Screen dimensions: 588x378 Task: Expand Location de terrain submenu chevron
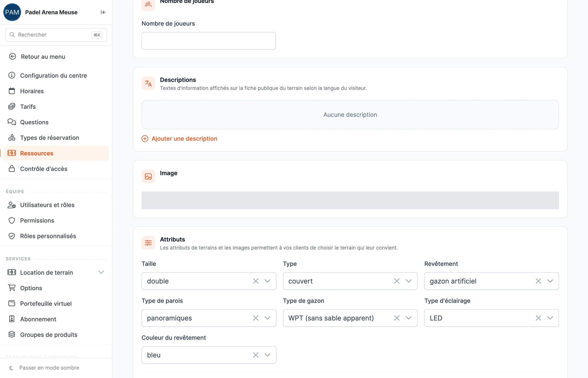[x=101, y=272]
